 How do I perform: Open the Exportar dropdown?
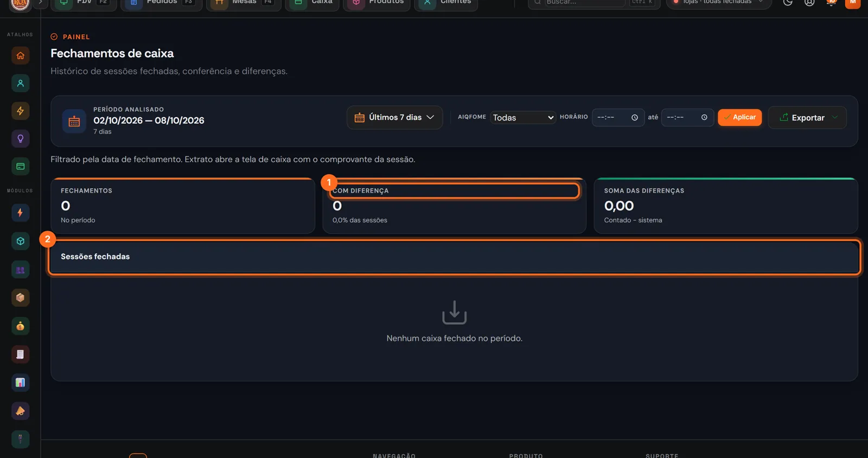tap(807, 117)
